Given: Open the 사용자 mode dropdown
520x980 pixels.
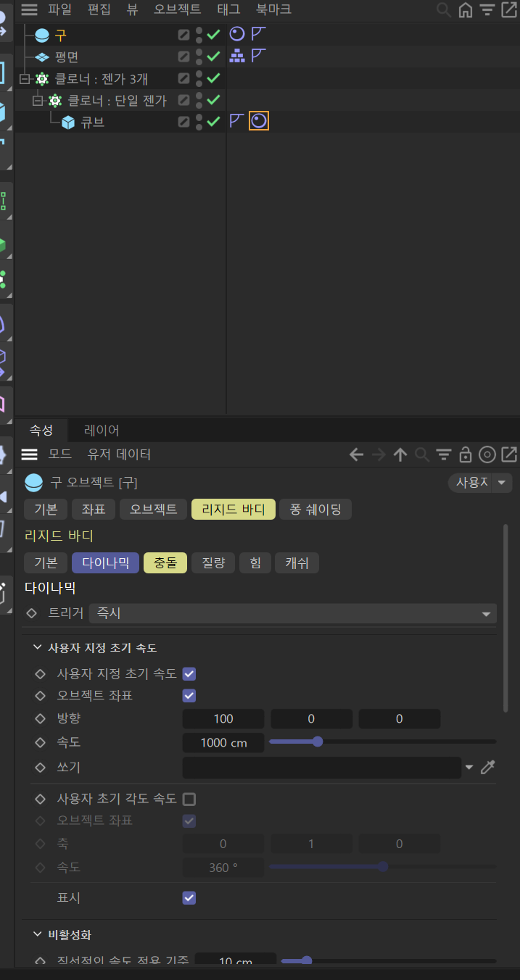Looking at the screenshot, I should (480, 482).
